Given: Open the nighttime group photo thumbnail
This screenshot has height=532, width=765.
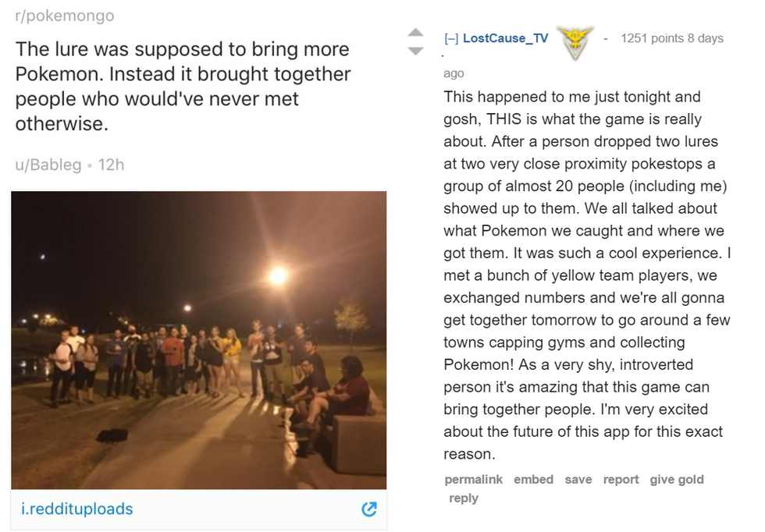Looking at the screenshot, I should [199, 339].
